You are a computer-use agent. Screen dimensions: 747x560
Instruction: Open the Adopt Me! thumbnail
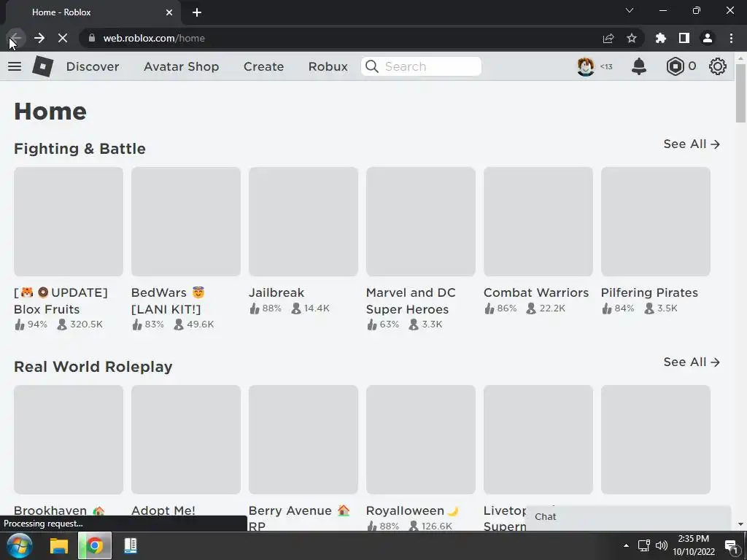point(186,440)
